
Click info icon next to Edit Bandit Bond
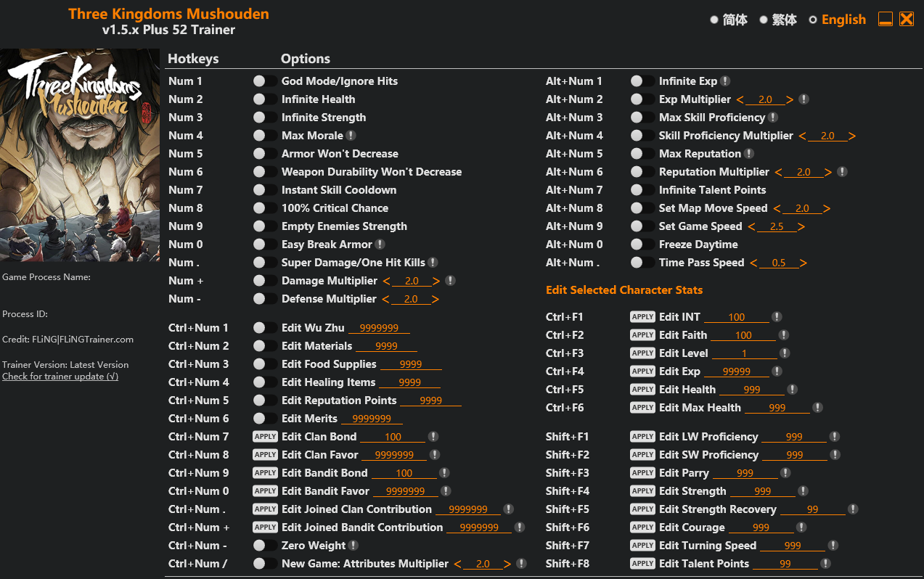click(x=445, y=473)
